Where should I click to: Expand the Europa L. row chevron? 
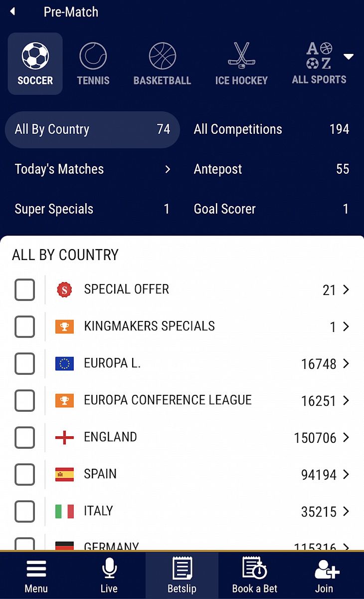click(346, 364)
